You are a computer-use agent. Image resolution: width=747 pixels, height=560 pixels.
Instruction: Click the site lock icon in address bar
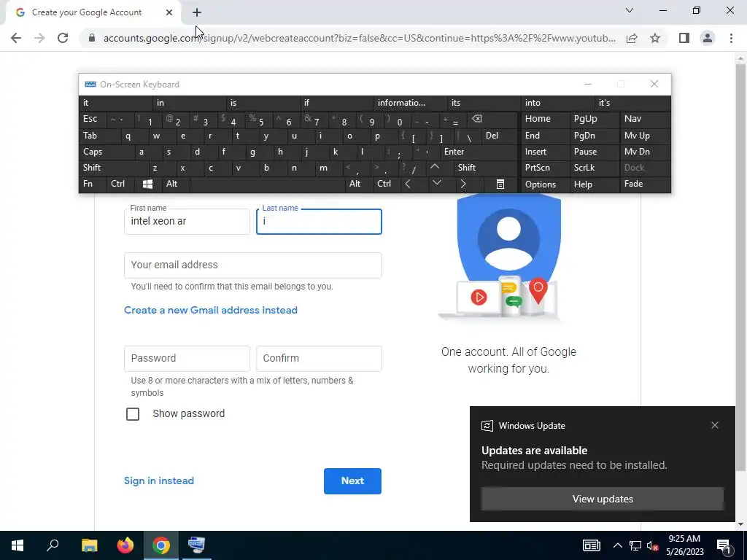click(x=92, y=38)
